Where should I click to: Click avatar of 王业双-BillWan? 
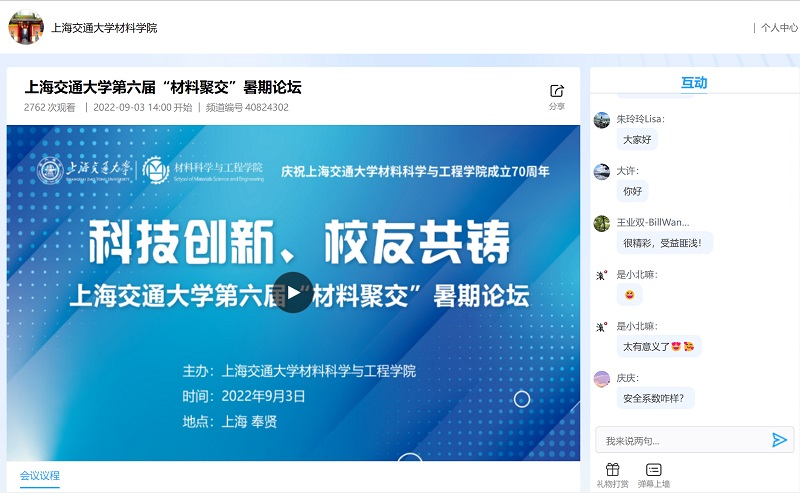tap(602, 223)
